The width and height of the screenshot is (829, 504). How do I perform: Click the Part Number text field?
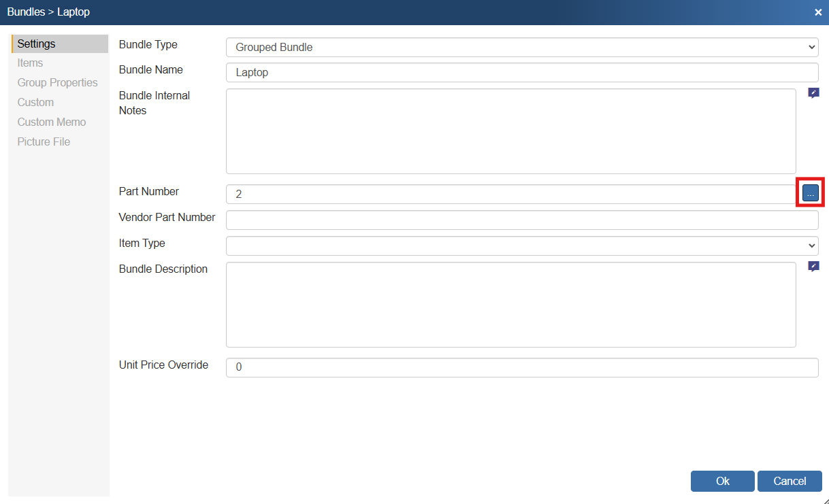tap(510, 194)
